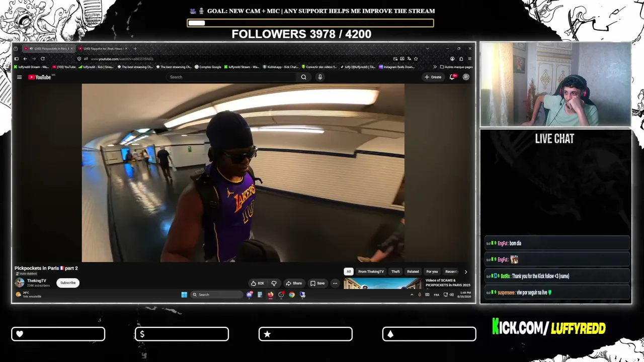Viewport: 644px width, 362px height.
Task: Click the YouTube search magnifier button
Action: tap(303, 77)
